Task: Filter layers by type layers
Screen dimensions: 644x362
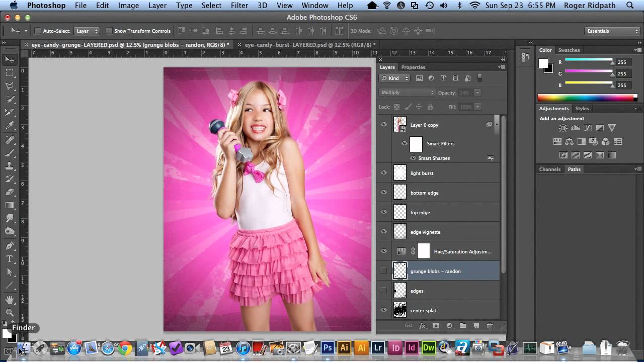Action: click(443, 78)
